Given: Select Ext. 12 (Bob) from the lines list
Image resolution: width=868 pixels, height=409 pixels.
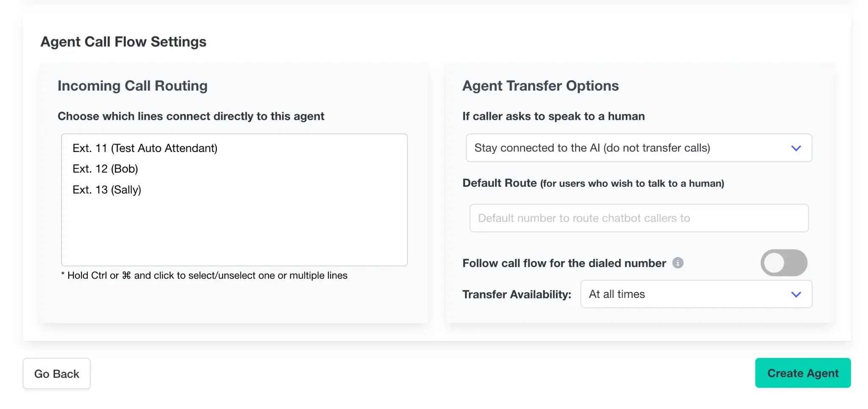Looking at the screenshot, I should pyautogui.click(x=105, y=169).
